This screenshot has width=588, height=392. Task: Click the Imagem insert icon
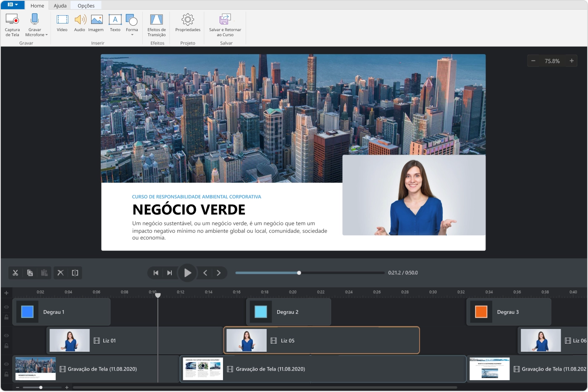point(97,20)
